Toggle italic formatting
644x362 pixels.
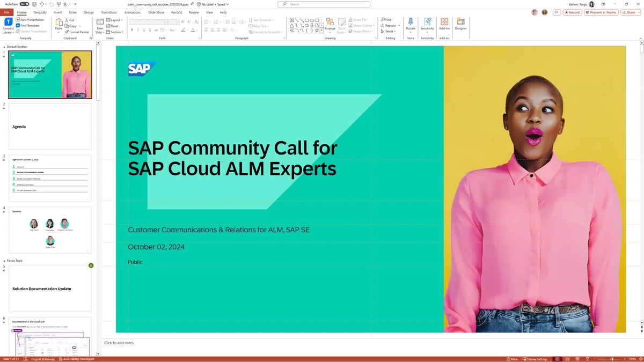coord(139,29)
